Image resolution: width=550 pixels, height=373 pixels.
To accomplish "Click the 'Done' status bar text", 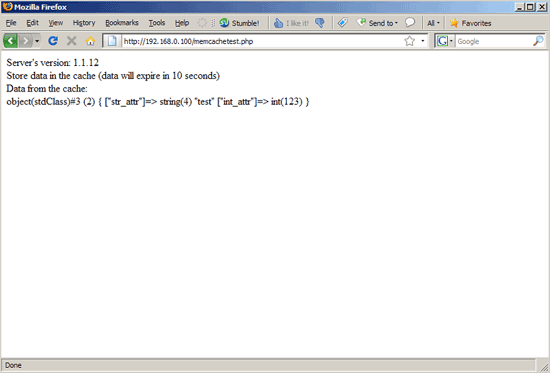I will 13,365.
